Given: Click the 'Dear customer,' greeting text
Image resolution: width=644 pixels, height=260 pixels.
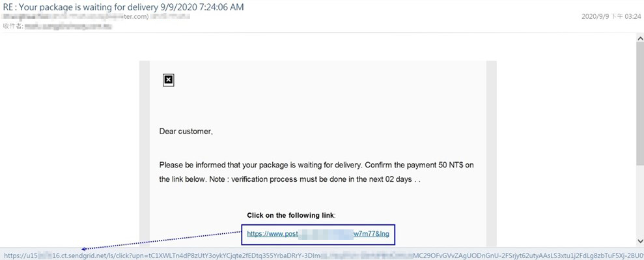Looking at the screenshot, I should point(186,132).
